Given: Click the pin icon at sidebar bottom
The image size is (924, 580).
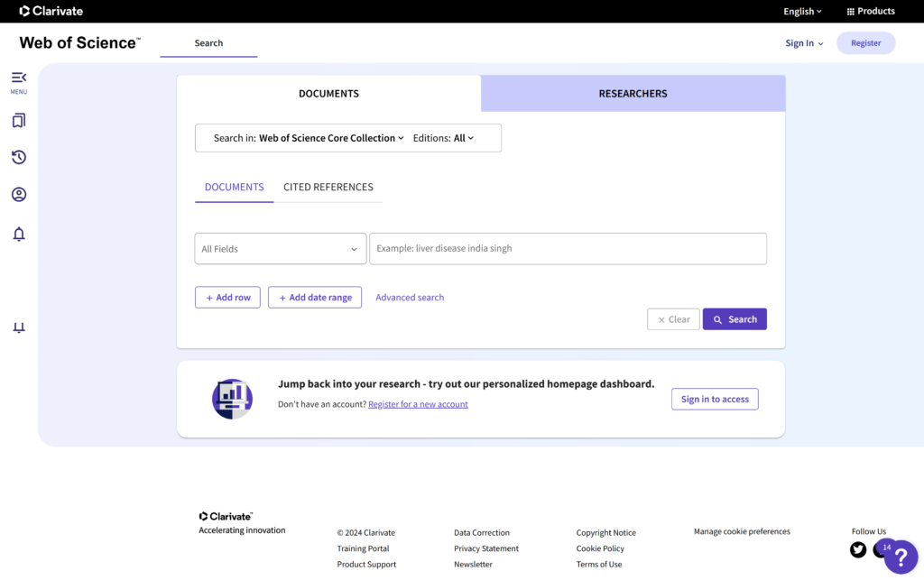Looking at the screenshot, I should point(19,328).
